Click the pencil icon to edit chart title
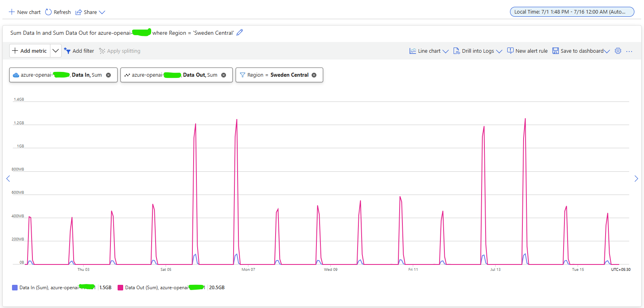Viewport: 644px width, 308px height. pos(240,33)
